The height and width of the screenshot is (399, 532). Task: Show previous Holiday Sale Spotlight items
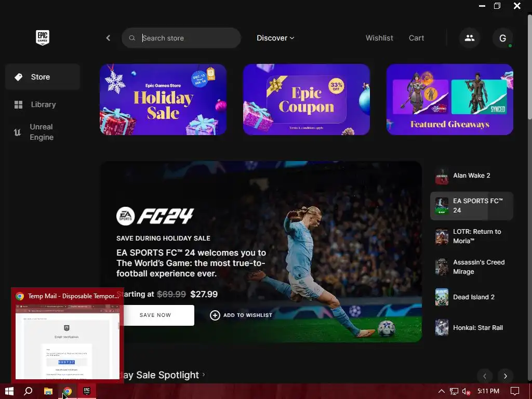tap(485, 376)
